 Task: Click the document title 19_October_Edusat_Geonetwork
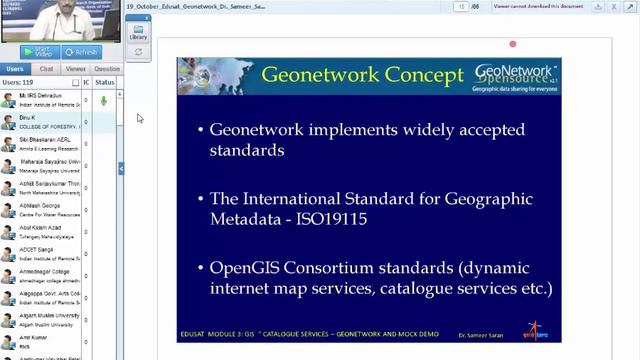pyautogui.click(x=196, y=7)
